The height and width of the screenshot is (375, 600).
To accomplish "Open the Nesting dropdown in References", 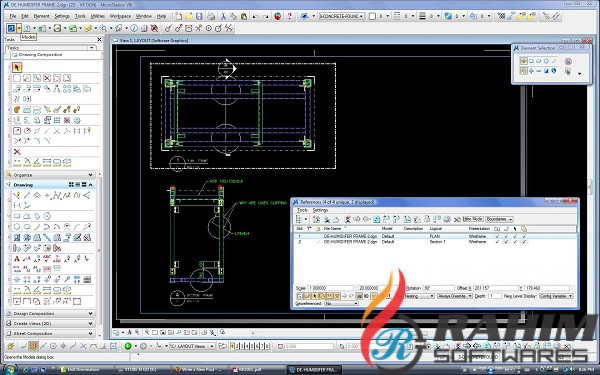I will 419,296.
